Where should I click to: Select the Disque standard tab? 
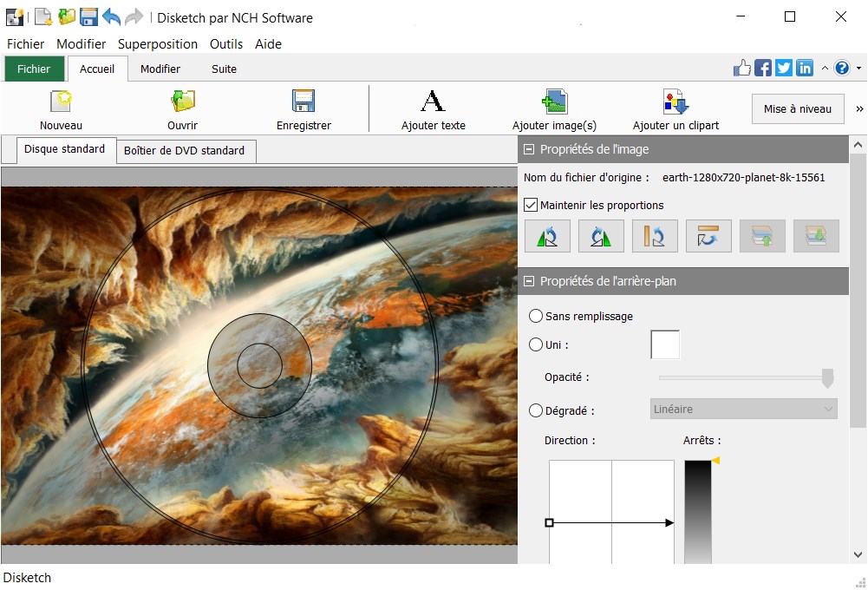[x=65, y=149]
